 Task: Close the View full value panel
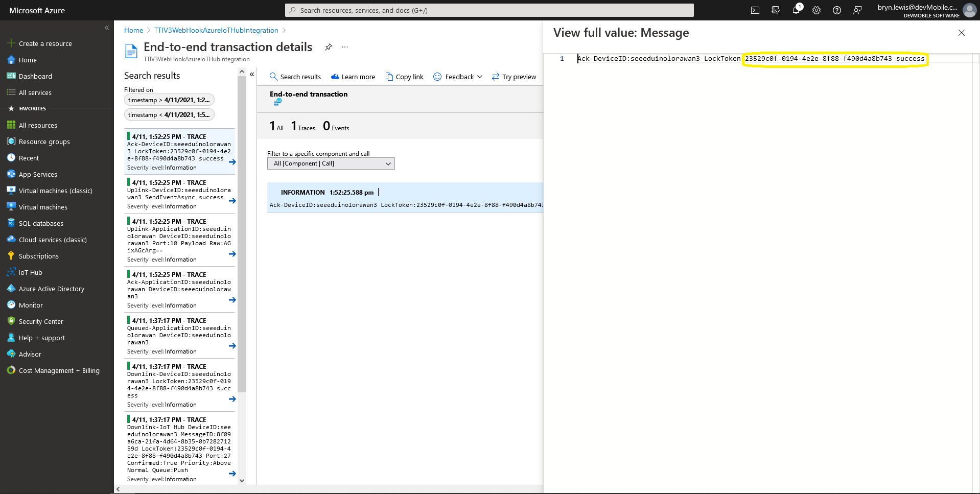click(961, 33)
